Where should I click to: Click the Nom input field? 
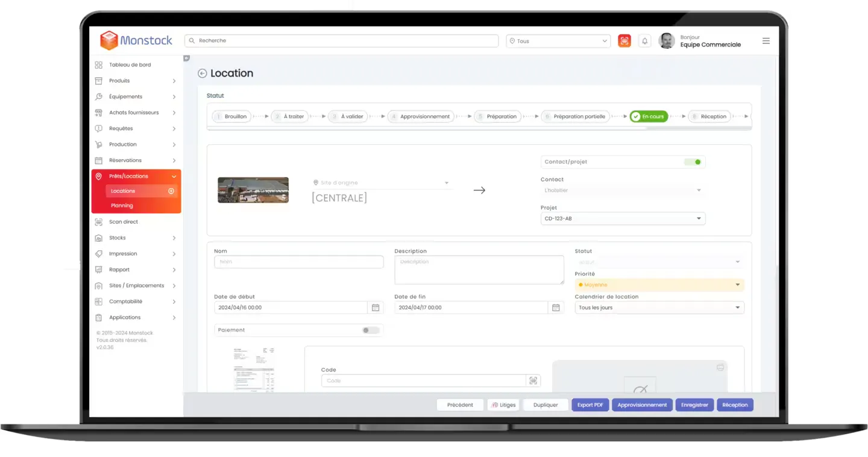[x=299, y=262]
